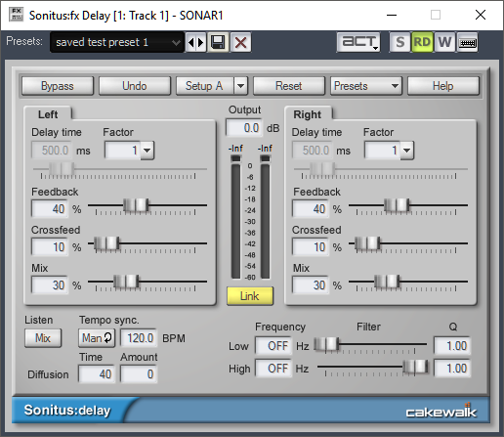The image size is (504, 437).
Task: Click the High filter Q value field
Action: (452, 369)
